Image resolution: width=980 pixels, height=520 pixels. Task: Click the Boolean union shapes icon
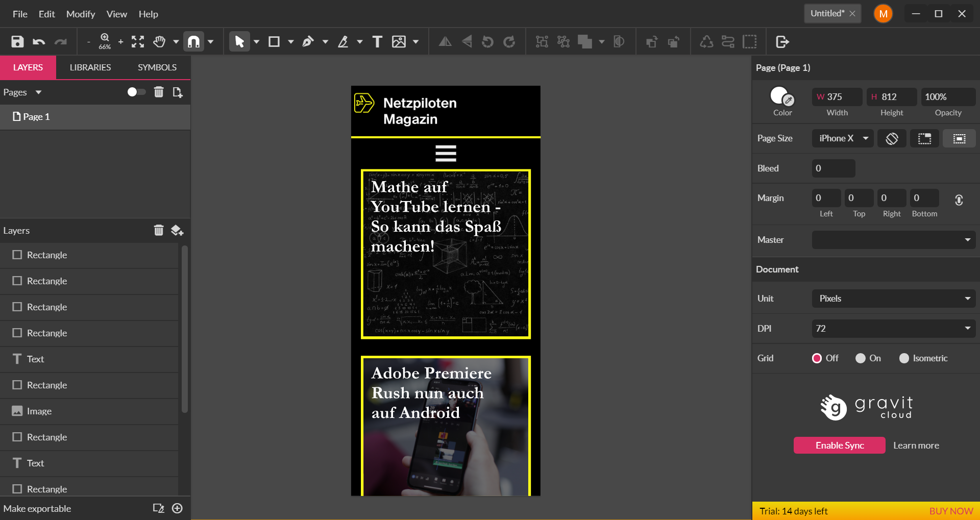coord(585,41)
